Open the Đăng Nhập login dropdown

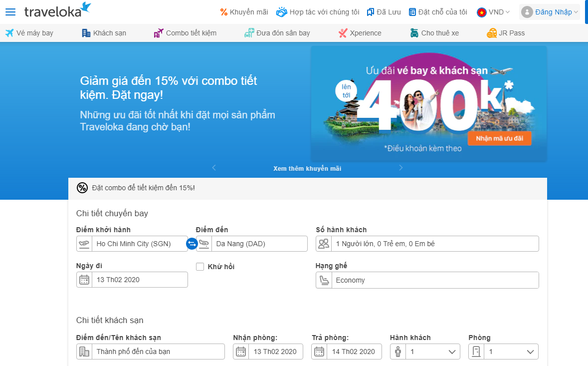pyautogui.click(x=550, y=12)
